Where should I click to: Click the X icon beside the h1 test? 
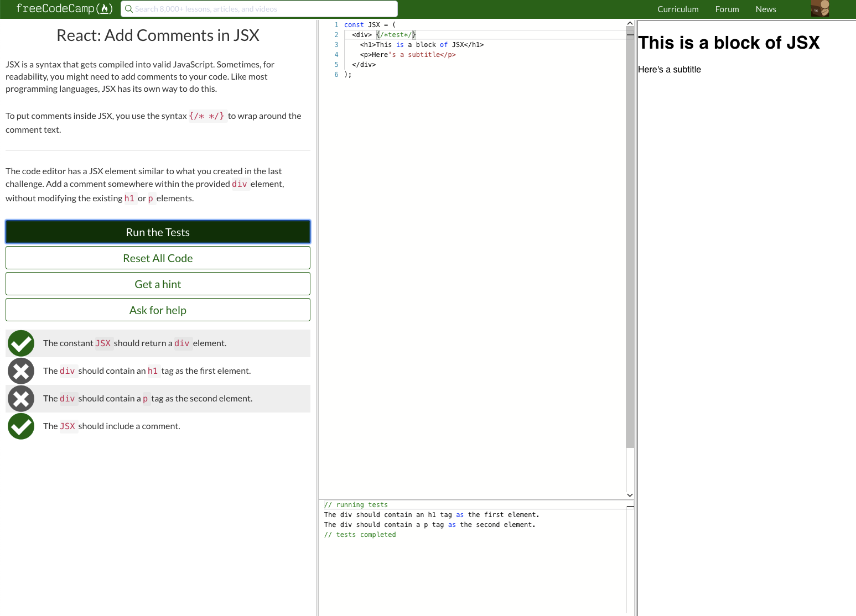point(20,370)
